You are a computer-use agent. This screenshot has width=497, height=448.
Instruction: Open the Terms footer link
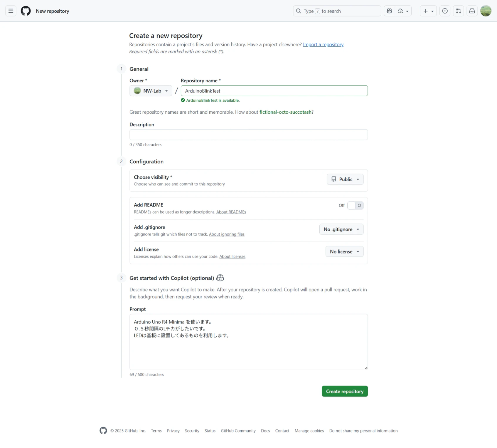coord(156,431)
